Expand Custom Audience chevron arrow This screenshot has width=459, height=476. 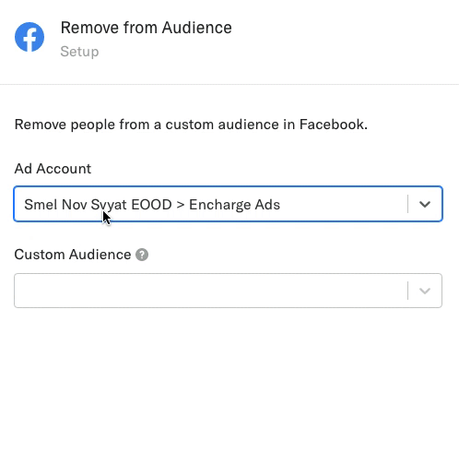[x=425, y=291]
